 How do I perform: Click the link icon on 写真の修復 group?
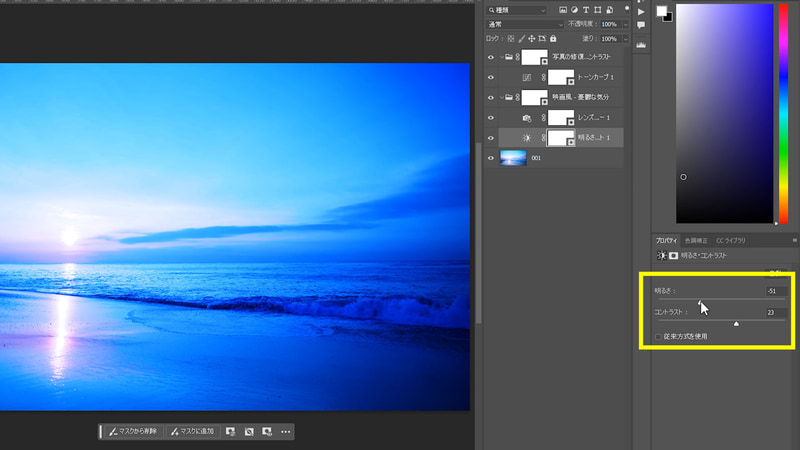[518, 57]
